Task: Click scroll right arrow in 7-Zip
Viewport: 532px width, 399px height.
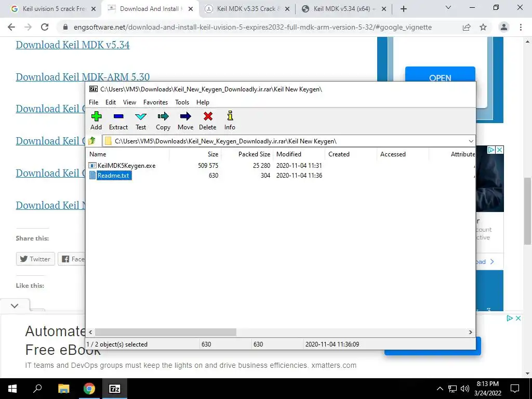Action: pos(471,332)
